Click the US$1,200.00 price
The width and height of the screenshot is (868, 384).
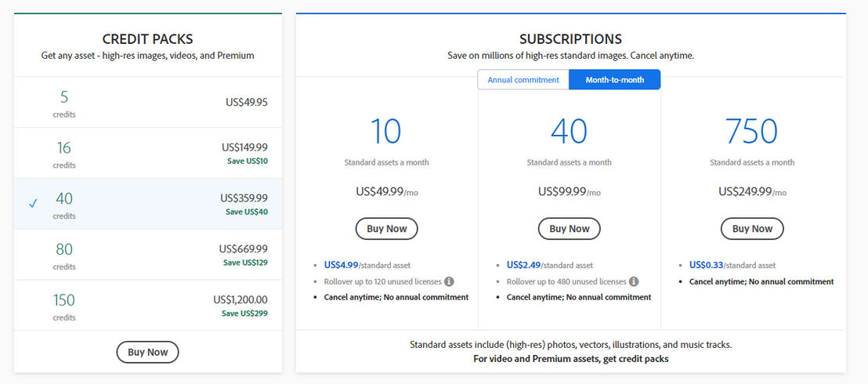pyautogui.click(x=241, y=300)
